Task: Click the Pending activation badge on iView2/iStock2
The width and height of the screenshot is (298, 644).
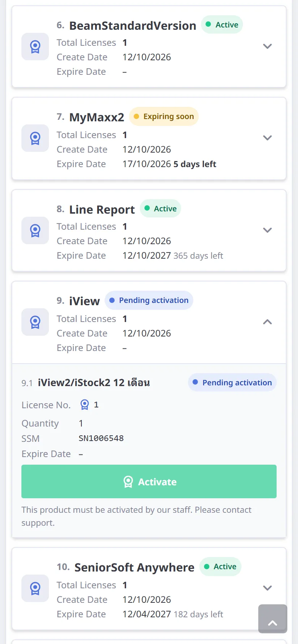Action: point(232,382)
